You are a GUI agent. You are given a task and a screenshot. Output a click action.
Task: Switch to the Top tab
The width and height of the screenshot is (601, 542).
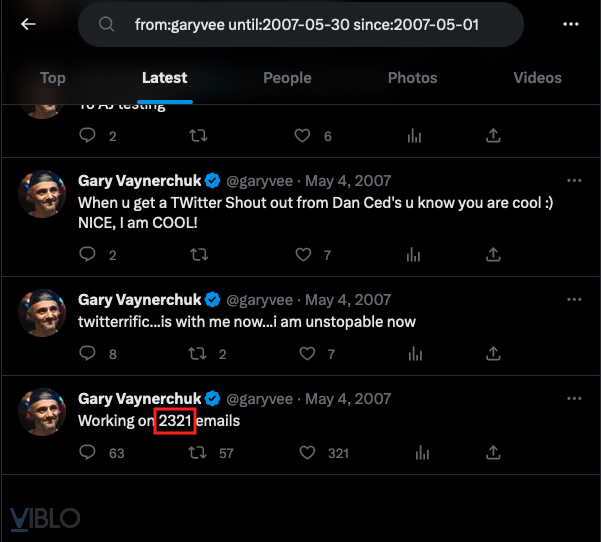53,78
